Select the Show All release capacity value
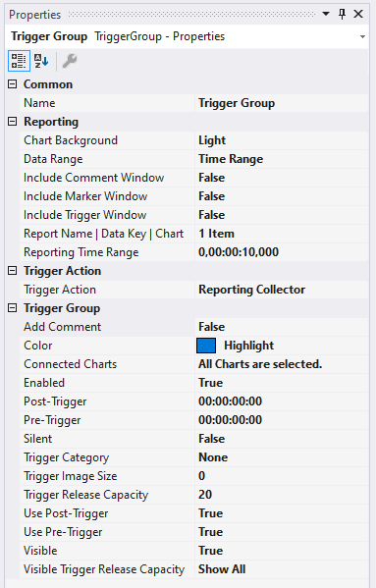 [x=222, y=569]
